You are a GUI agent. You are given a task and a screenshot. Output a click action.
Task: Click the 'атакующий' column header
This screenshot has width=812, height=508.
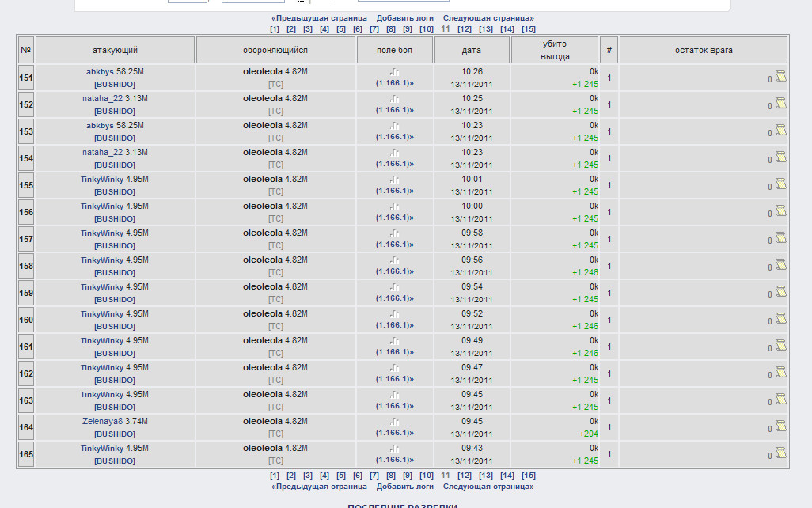click(x=115, y=51)
